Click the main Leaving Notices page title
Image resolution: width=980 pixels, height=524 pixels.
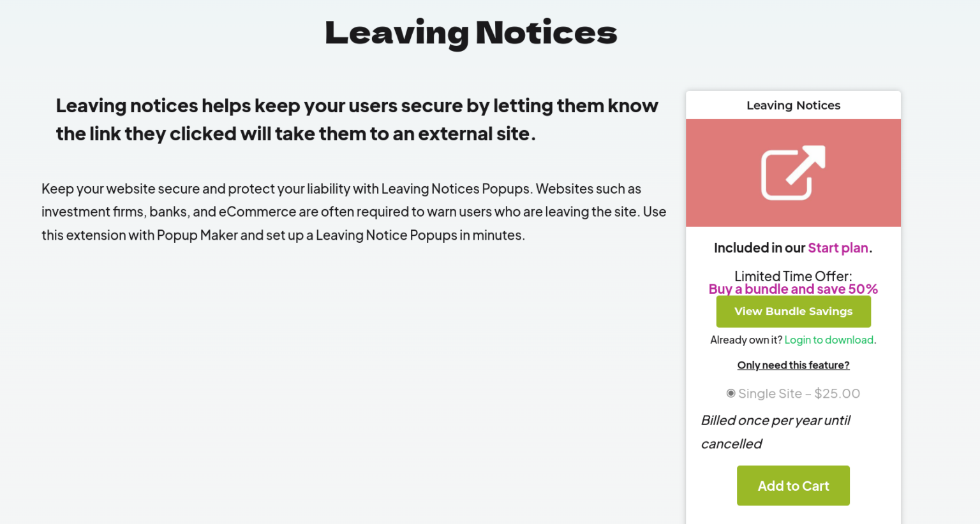(x=471, y=33)
